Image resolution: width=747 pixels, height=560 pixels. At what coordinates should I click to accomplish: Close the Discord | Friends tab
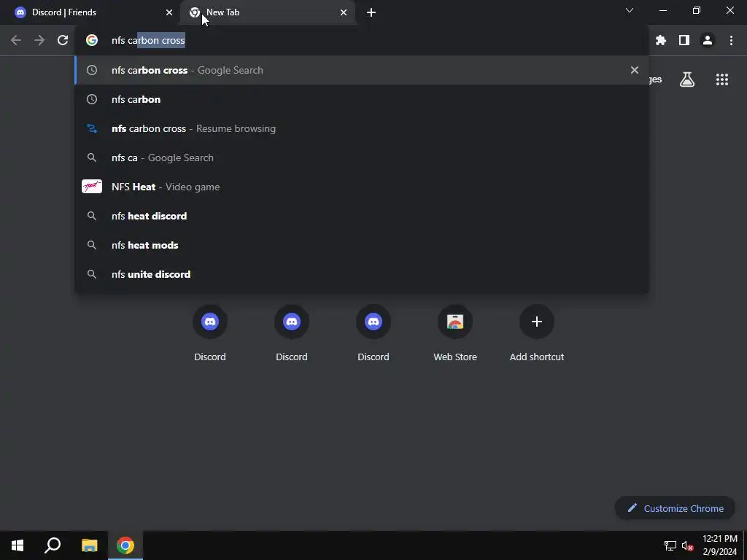pyautogui.click(x=169, y=12)
